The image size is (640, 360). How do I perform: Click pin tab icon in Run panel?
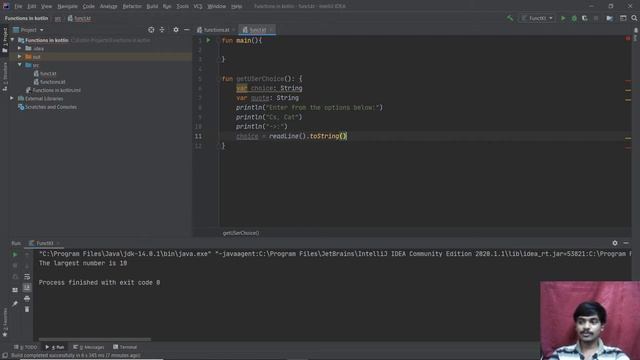15,304
